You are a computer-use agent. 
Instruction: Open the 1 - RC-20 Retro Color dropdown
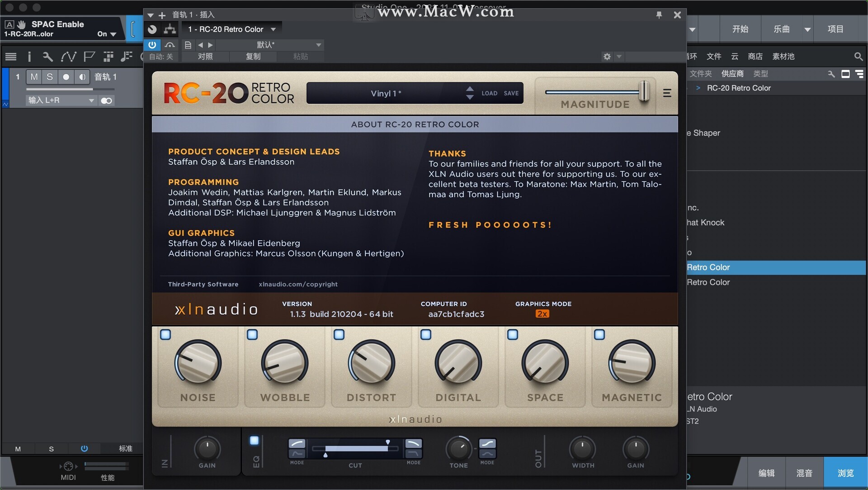[x=231, y=29]
